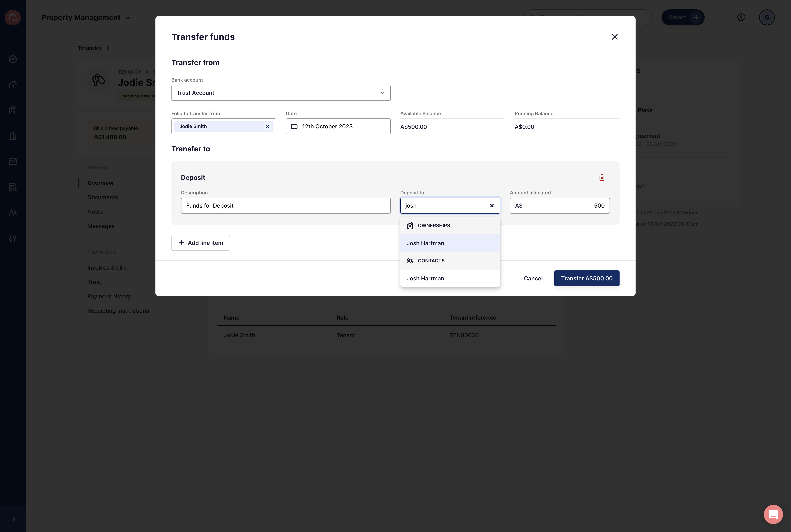Screen dimensions: 791x532
Task: Click the calendar icon in Date field
Action: point(294,126)
